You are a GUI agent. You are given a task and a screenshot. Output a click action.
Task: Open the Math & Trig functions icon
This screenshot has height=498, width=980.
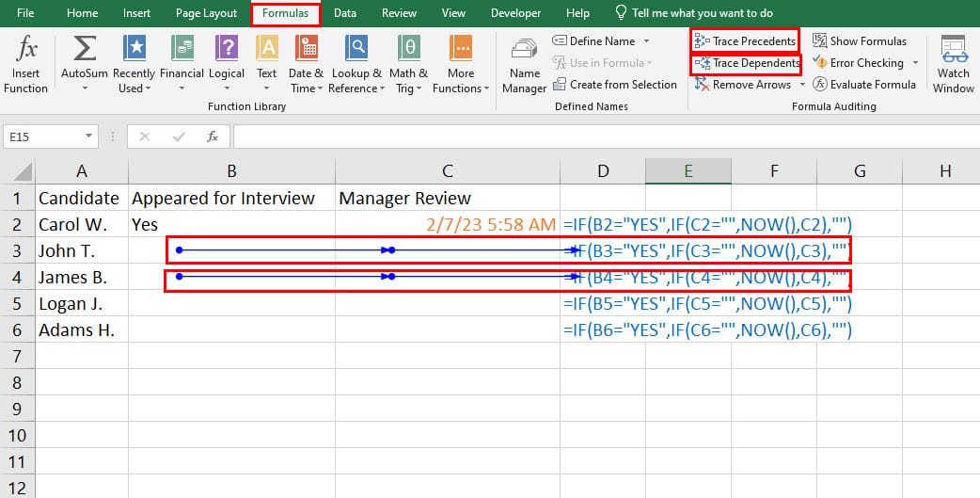(409, 48)
